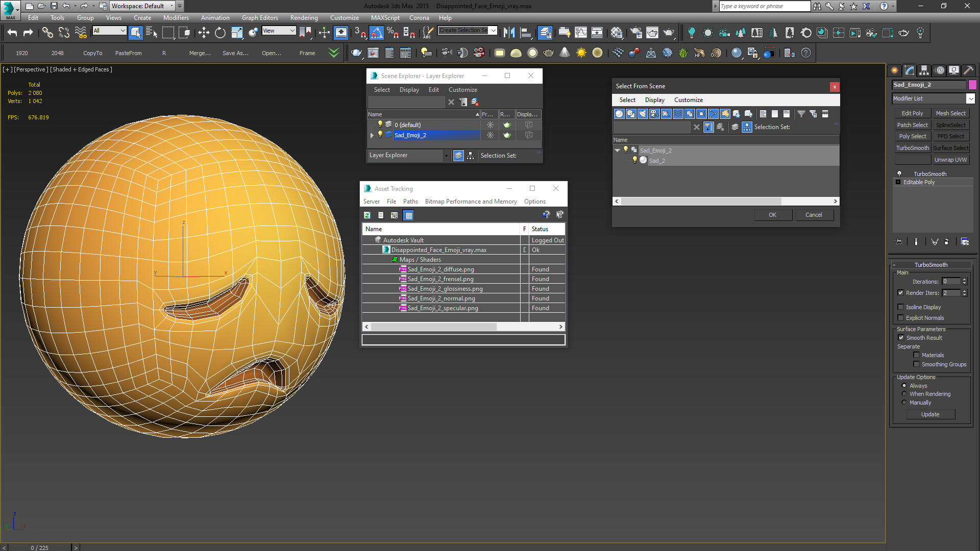
Task: Open the Motion command panel tab
Action: (x=940, y=70)
